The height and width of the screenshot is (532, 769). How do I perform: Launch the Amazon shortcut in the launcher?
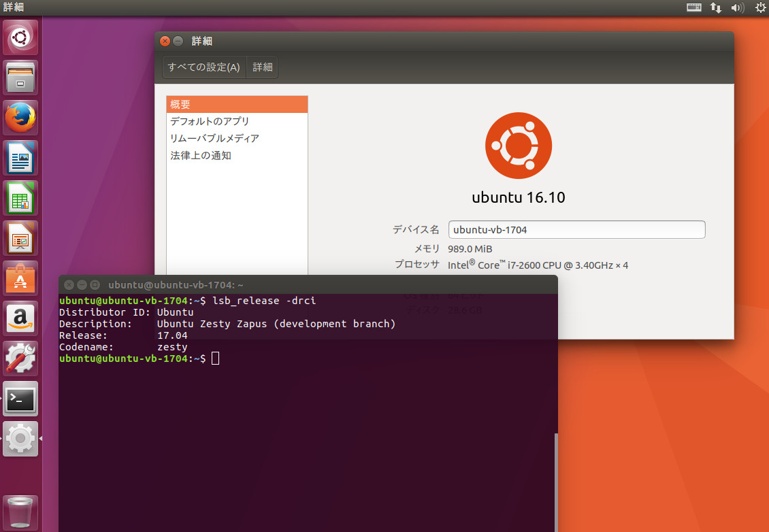coord(20,318)
